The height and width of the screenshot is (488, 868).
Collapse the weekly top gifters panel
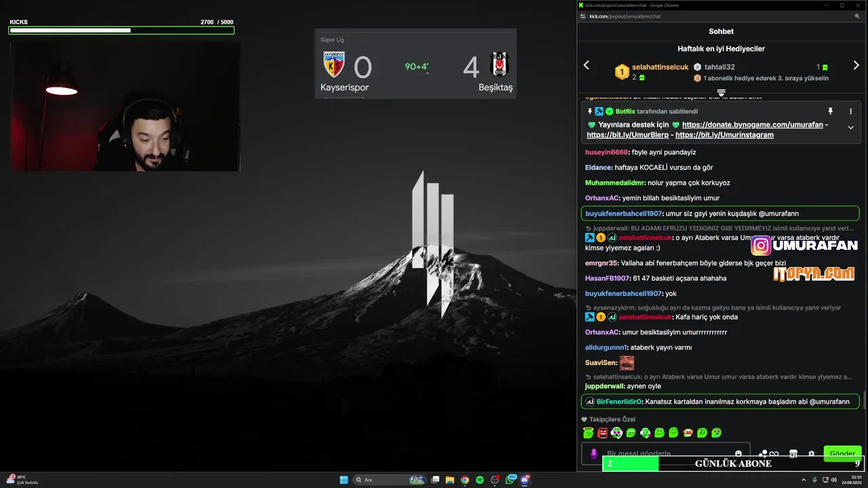click(721, 92)
